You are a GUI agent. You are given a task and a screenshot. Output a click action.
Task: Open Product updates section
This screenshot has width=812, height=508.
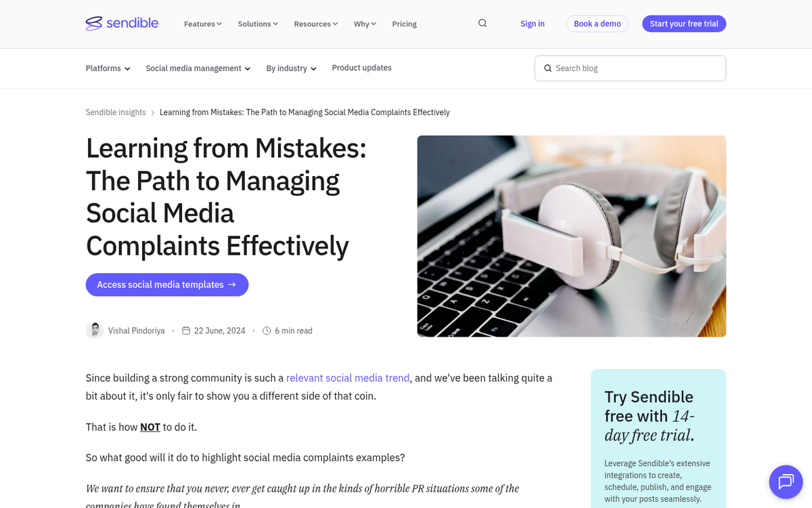(x=361, y=68)
